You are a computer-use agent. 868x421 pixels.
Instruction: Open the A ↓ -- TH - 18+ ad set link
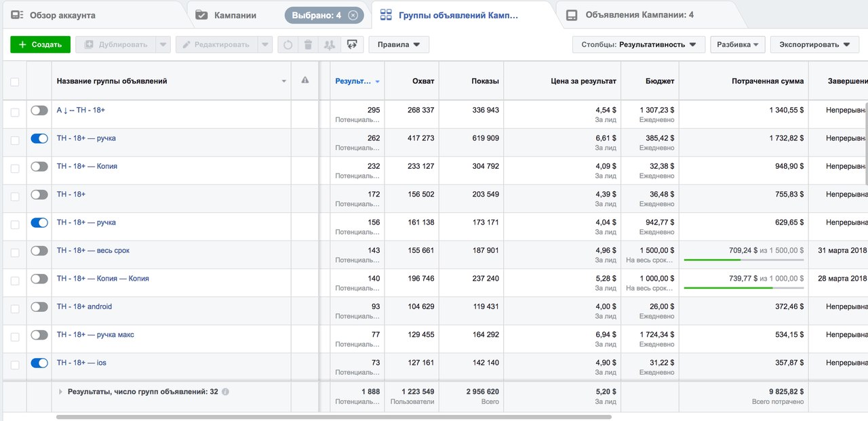[x=81, y=110]
